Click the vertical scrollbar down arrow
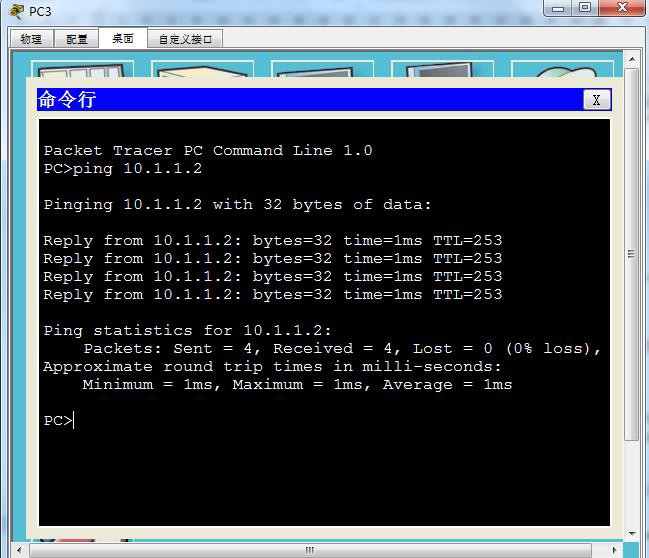649x558 pixels. click(x=632, y=534)
